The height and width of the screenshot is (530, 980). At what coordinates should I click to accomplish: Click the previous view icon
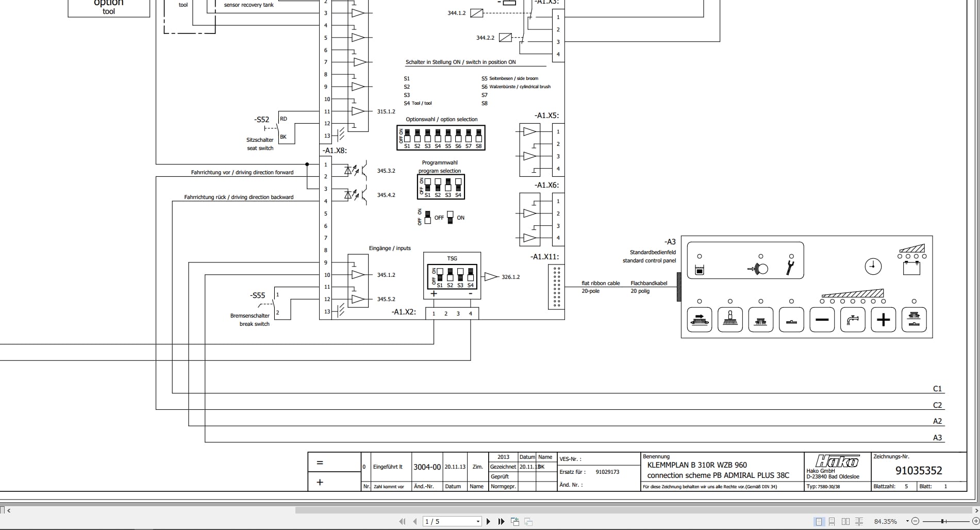515,521
